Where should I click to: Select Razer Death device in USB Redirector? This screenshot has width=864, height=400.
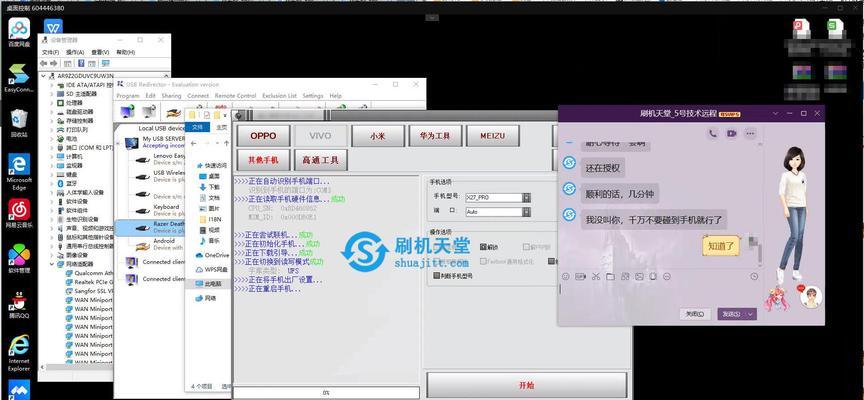pos(151,228)
